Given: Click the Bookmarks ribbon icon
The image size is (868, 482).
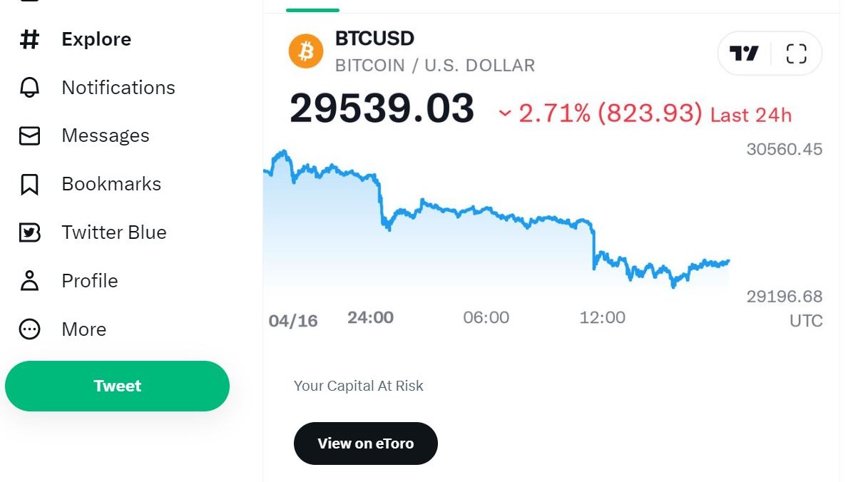Looking at the screenshot, I should (29, 184).
